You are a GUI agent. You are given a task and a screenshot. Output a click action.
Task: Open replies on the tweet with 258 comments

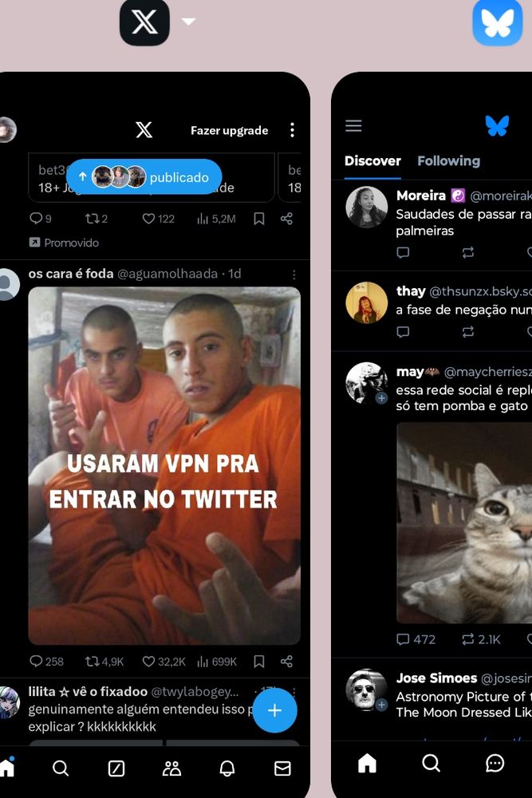46,662
